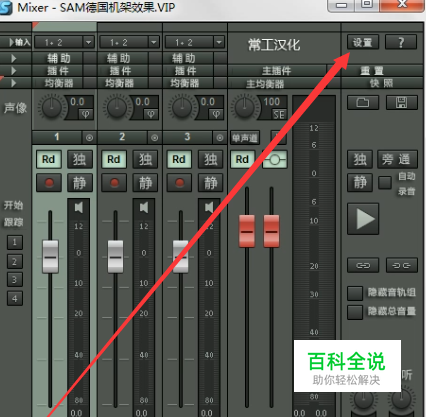This screenshot has width=426, height=417.
Task: Click the link channels chain icon
Action: (x=363, y=266)
